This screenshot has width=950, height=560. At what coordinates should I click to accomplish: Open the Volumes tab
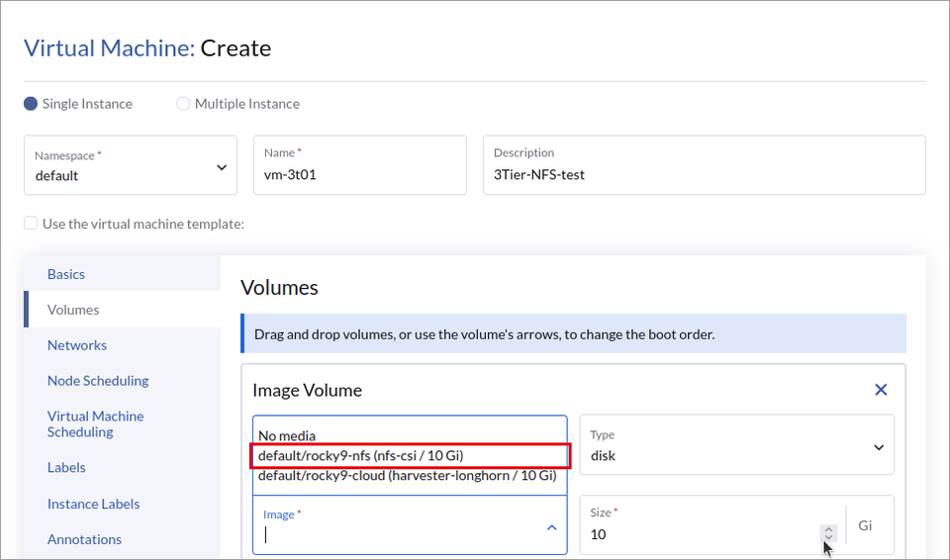pyautogui.click(x=73, y=310)
